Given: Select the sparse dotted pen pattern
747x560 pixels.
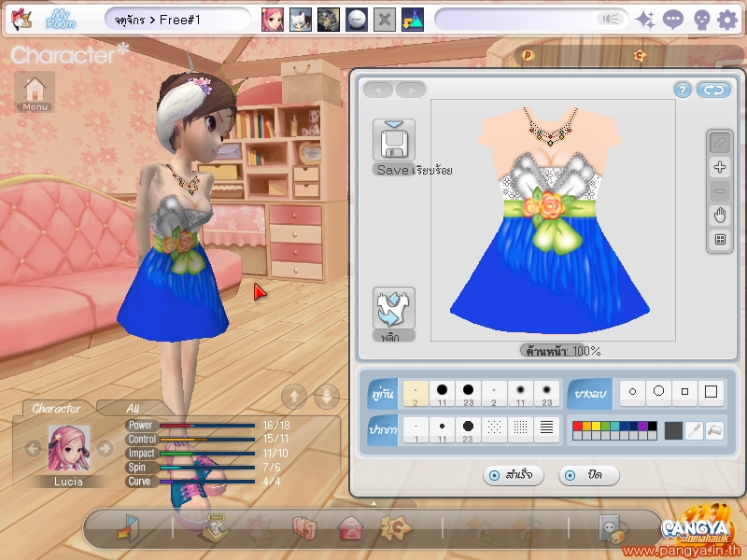Looking at the screenshot, I should click(494, 429).
